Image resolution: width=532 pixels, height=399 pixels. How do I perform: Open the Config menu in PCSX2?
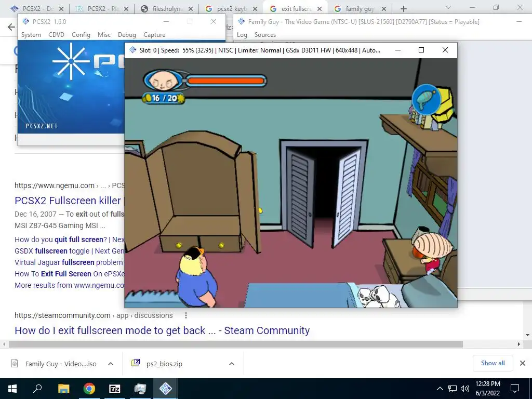pyautogui.click(x=81, y=35)
